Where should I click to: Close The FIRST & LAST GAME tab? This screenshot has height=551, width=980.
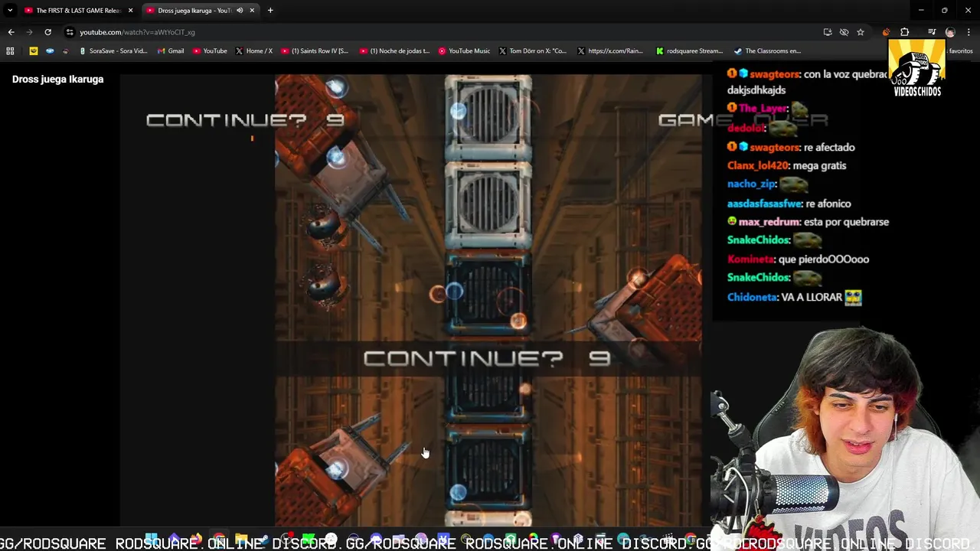tap(130, 11)
